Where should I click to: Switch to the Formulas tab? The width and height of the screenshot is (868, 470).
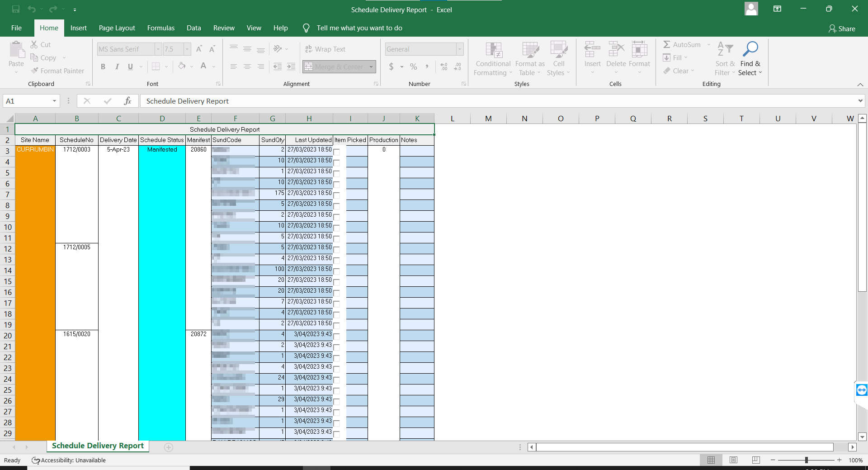click(161, 28)
